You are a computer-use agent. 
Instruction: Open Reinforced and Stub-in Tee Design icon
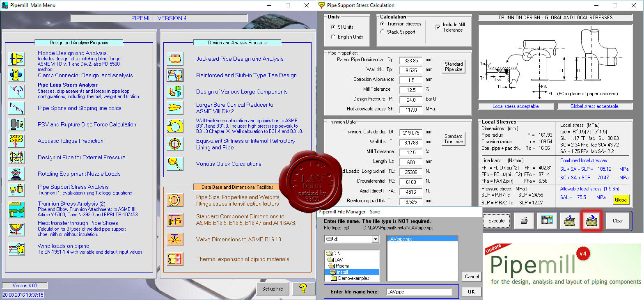pyautogui.click(x=175, y=75)
